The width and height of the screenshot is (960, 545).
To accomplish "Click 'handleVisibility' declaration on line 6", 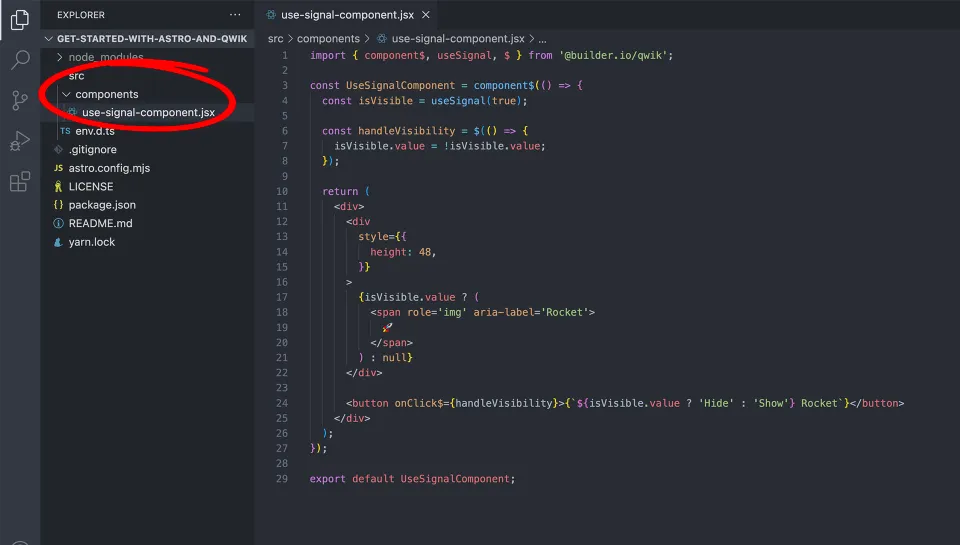I will (407, 130).
